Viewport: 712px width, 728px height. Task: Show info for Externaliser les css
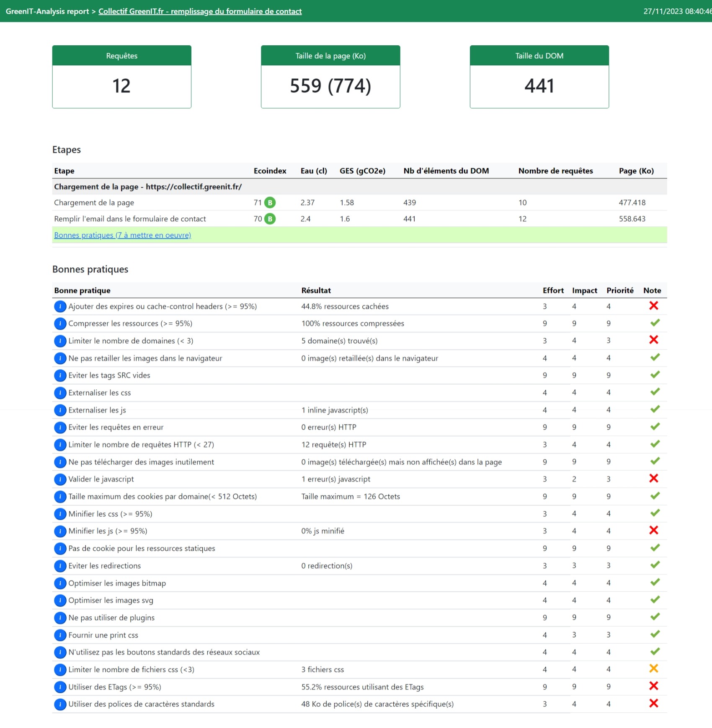pyautogui.click(x=60, y=393)
